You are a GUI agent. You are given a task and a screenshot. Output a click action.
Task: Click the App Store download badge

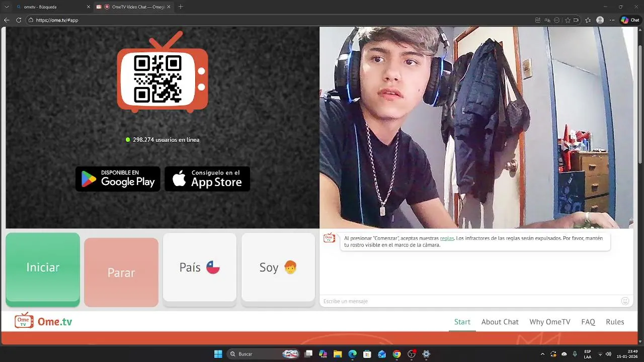pyautogui.click(x=207, y=179)
